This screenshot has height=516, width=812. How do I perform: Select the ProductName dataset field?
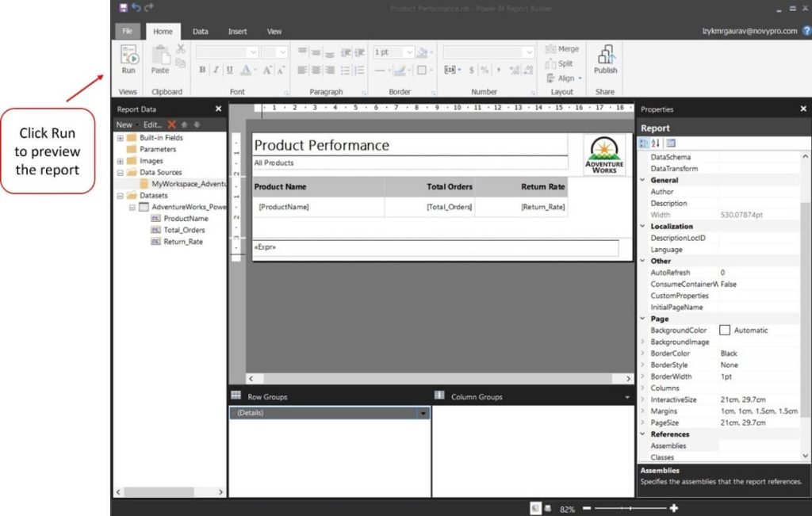click(x=186, y=219)
